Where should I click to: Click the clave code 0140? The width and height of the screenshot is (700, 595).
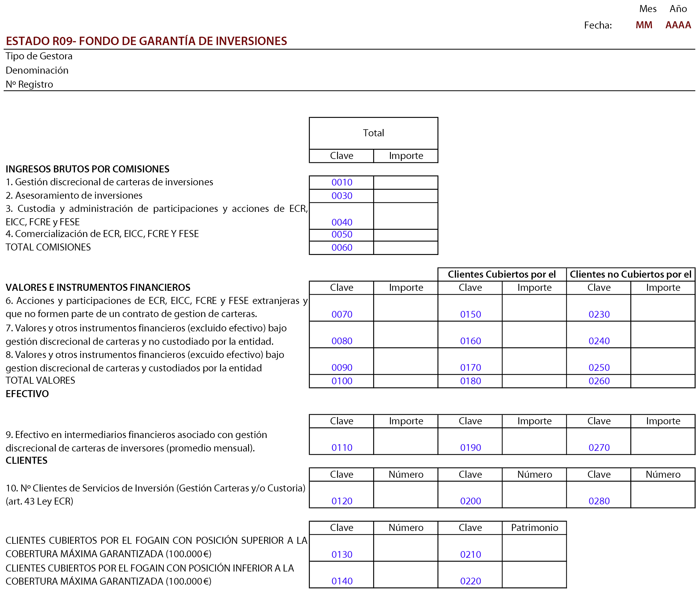(x=342, y=581)
